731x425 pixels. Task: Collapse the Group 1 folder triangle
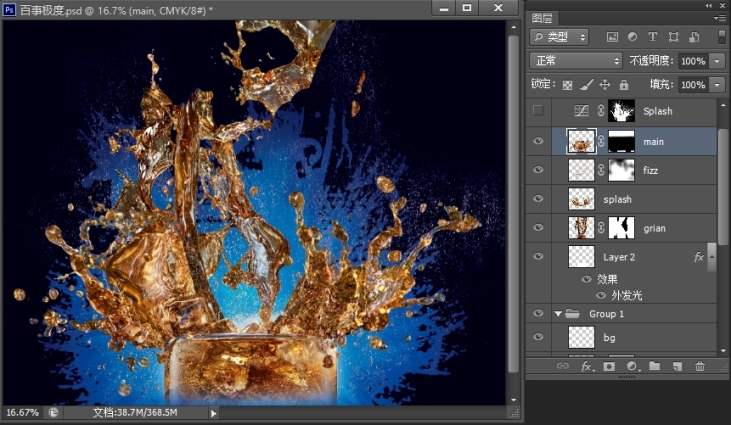pyautogui.click(x=558, y=314)
